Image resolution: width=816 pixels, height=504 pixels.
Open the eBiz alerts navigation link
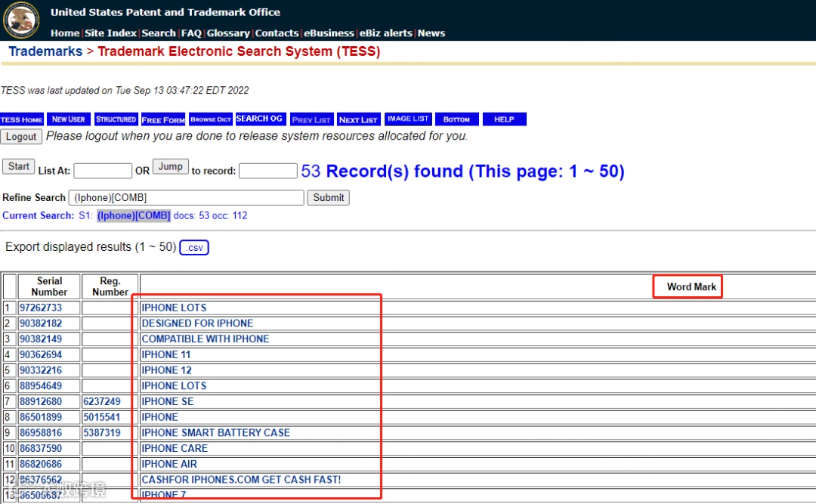tap(386, 32)
